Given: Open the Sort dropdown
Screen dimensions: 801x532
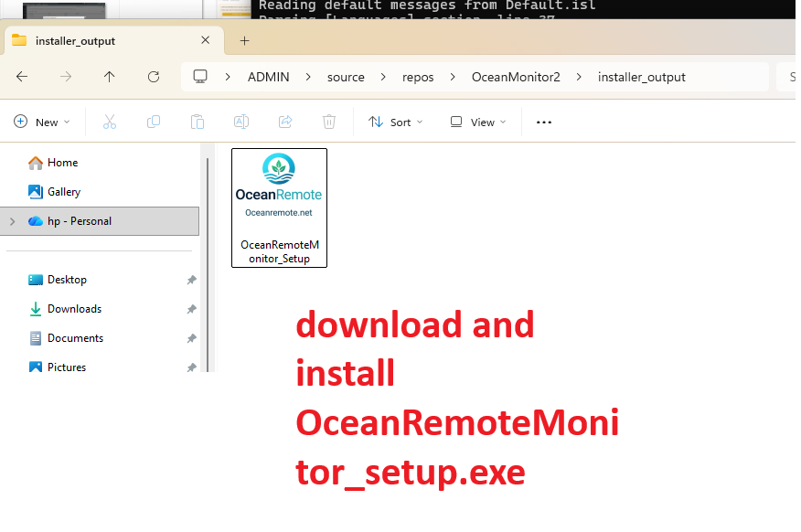Looking at the screenshot, I should click(396, 122).
